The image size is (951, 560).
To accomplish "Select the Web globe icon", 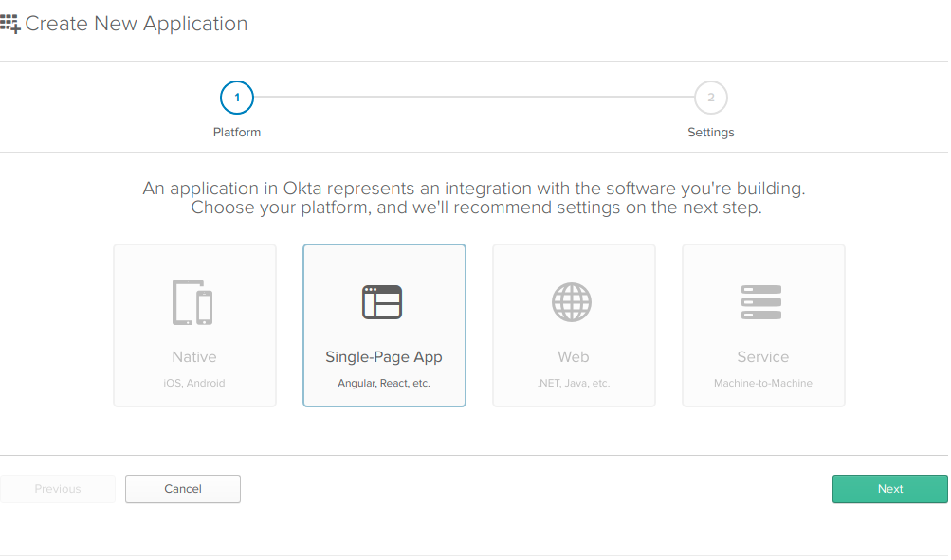I will pos(573,302).
